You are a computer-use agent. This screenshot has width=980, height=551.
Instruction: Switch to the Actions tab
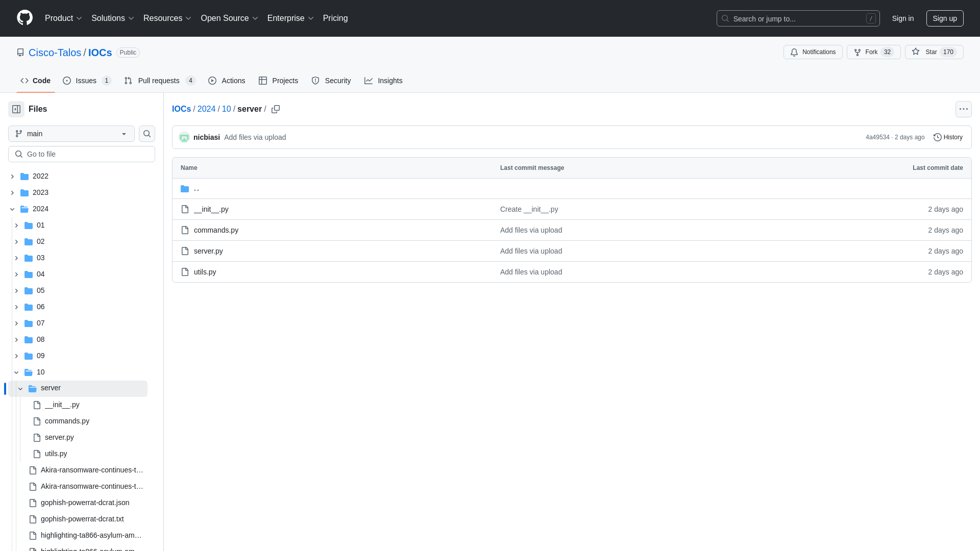coord(227,81)
